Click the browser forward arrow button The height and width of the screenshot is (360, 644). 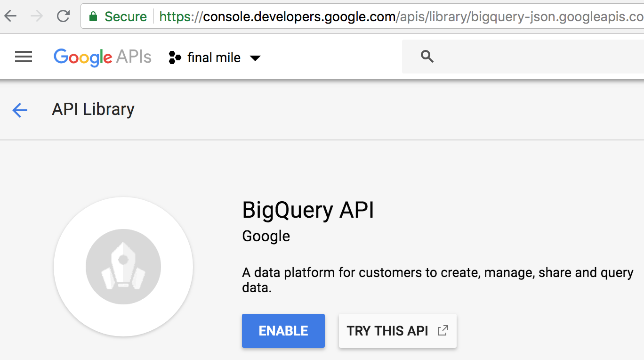[36, 16]
